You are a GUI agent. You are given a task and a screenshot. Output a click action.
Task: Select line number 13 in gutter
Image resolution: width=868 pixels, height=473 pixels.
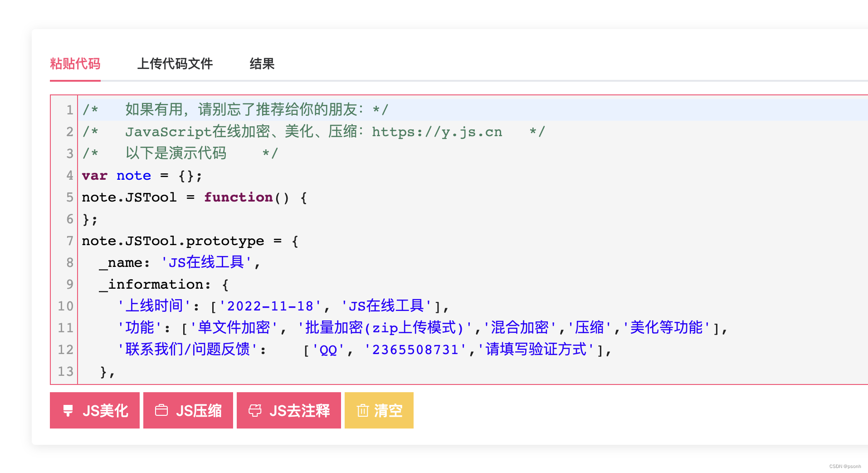click(x=66, y=371)
